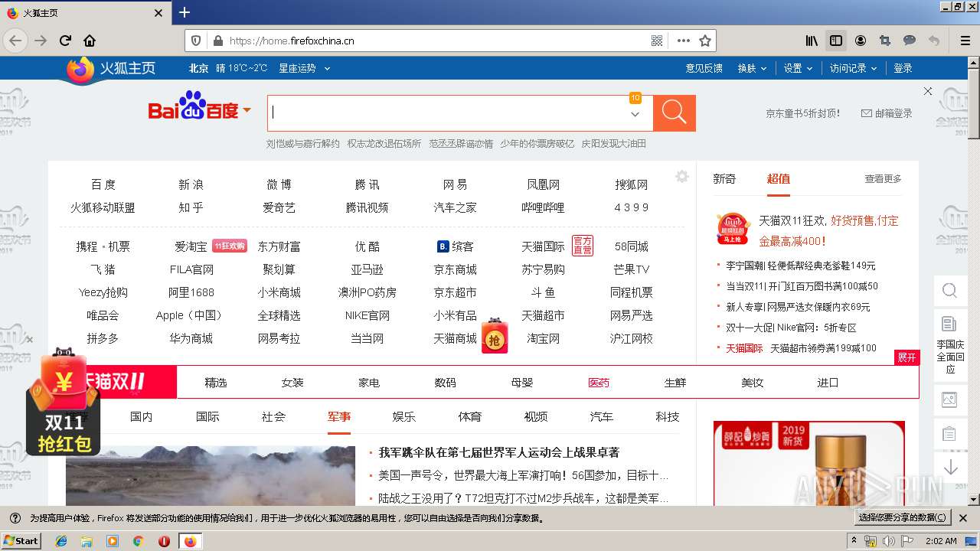The height and width of the screenshot is (551, 980).
Task: Open Baidu search engine dropdown arrow
Action: (x=247, y=110)
